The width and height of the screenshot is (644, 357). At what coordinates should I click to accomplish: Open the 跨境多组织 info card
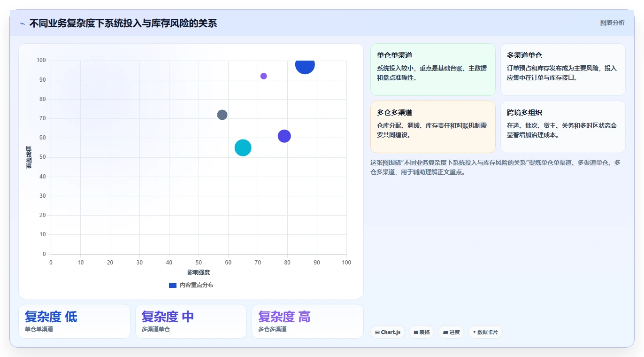563,127
